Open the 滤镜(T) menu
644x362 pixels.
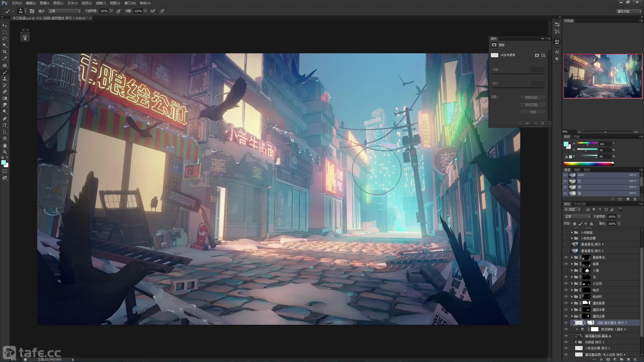pos(101,3)
